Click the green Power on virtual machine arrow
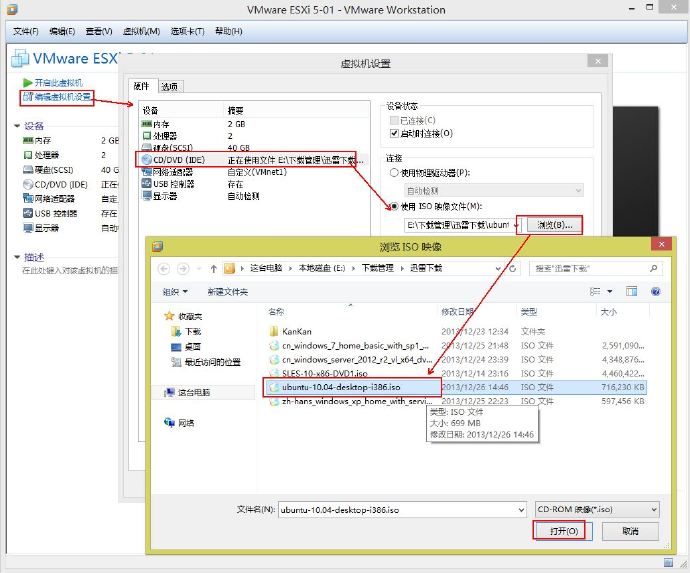690x573 pixels. 27,83
